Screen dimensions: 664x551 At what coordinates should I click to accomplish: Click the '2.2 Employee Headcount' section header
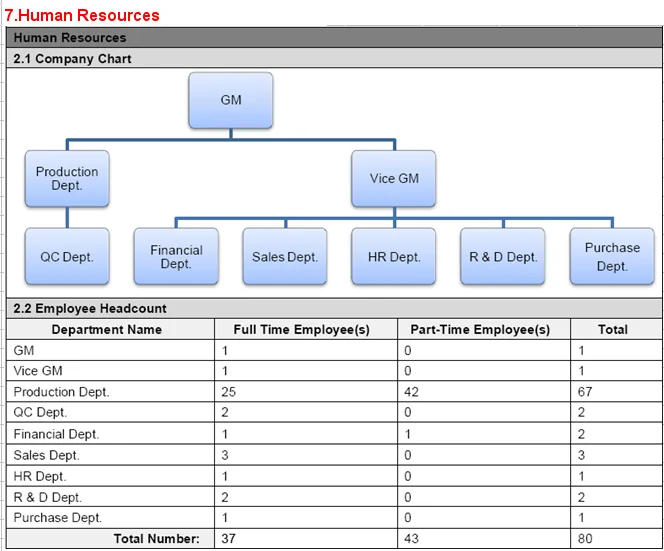point(334,308)
